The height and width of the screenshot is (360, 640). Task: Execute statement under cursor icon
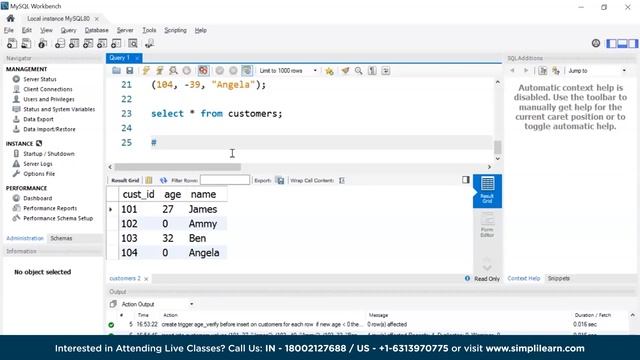[x=160, y=71]
